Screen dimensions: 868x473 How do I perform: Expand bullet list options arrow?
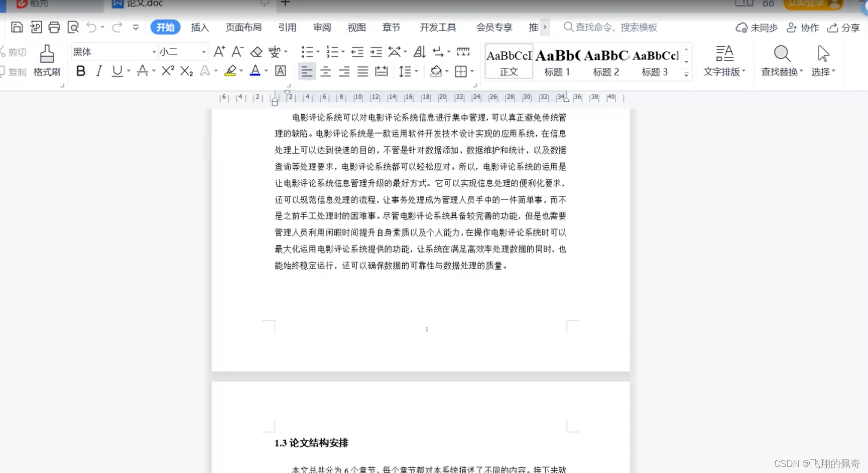pos(317,51)
